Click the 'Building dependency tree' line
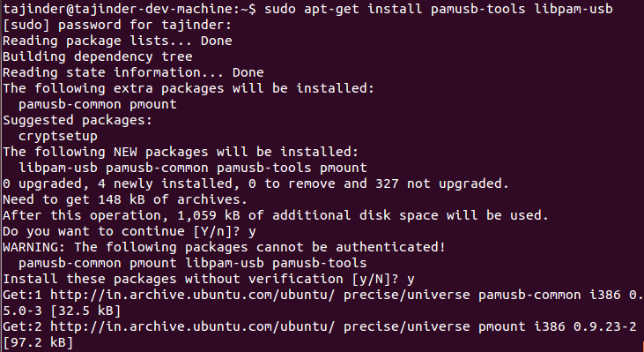 [x=97, y=56]
